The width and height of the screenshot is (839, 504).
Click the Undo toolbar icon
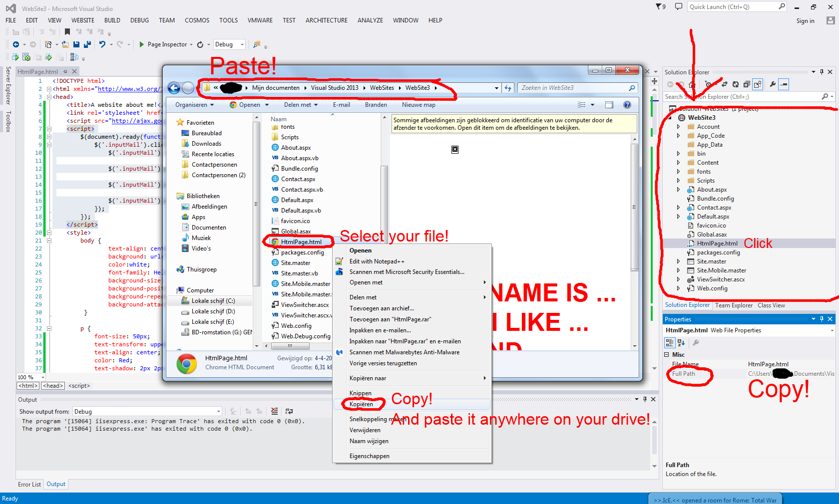coord(102,44)
